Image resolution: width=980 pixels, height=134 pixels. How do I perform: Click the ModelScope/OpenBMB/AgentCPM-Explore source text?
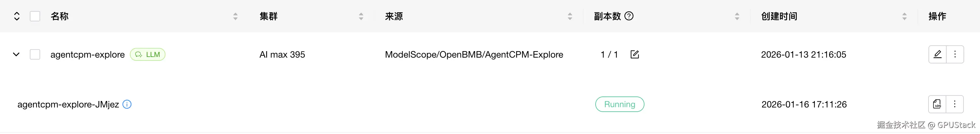coord(473,54)
